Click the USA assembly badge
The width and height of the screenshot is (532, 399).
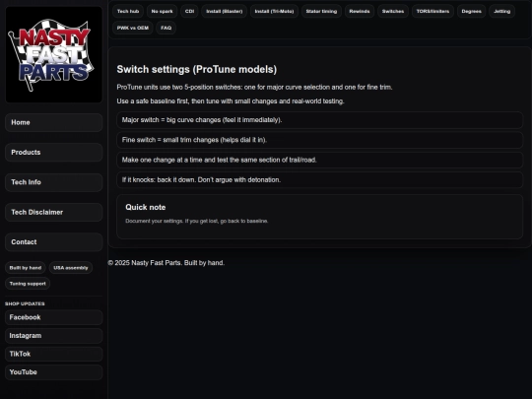click(x=71, y=268)
